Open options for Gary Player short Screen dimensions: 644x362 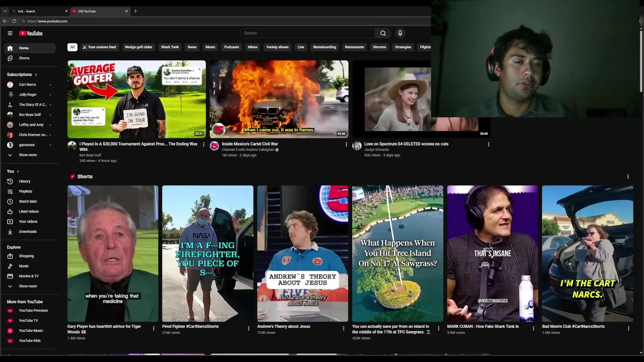(x=153, y=328)
